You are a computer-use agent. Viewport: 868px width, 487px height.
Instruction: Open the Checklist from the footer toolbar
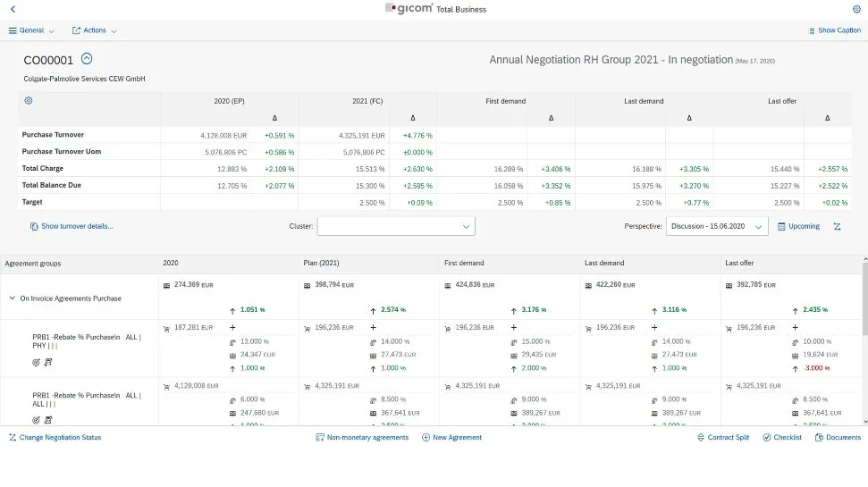point(782,438)
